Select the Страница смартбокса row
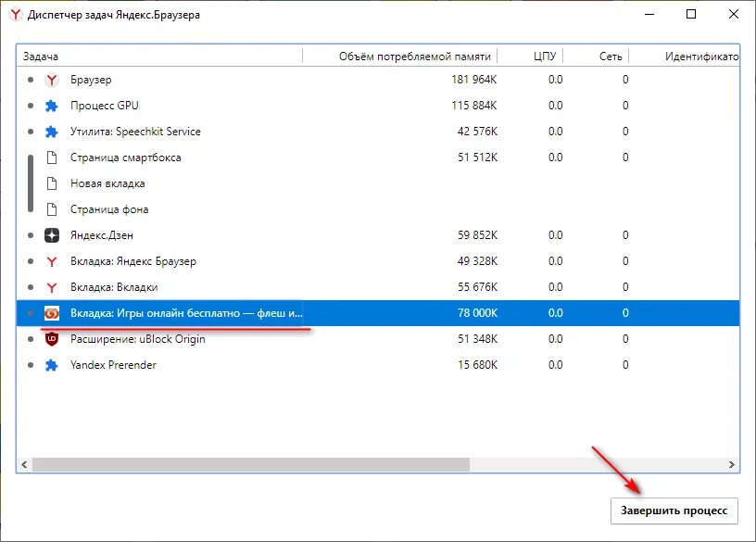 378,158
